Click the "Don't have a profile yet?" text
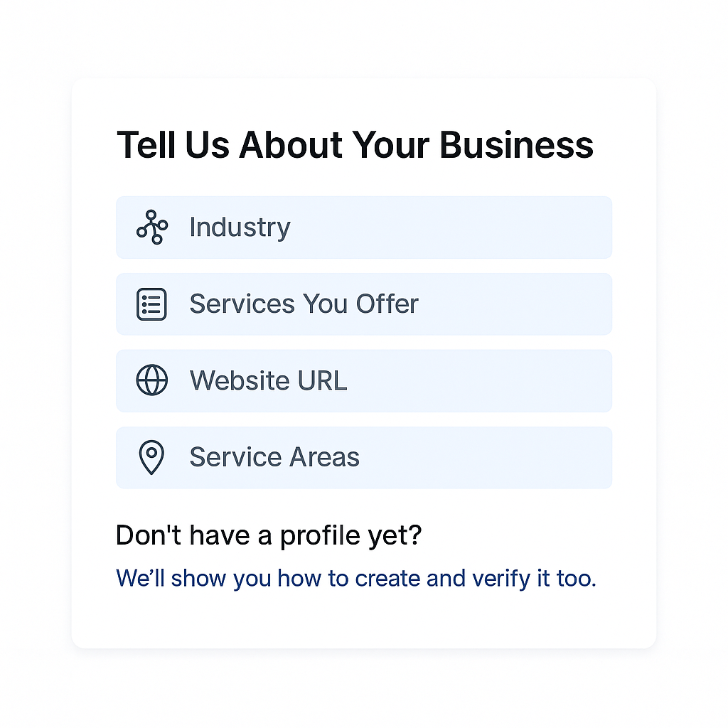The height and width of the screenshot is (728, 728). [x=269, y=535]
